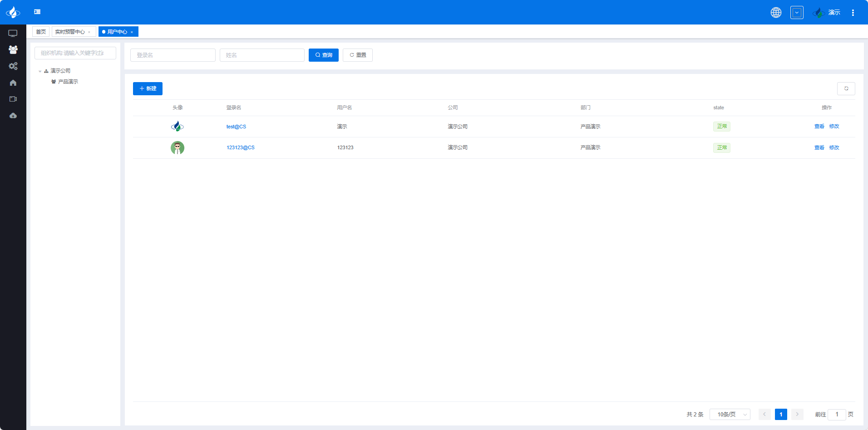868x430 pixels.
Task: Open the 10条/页 page size dropdown
Action: click(x=730, y=415)
